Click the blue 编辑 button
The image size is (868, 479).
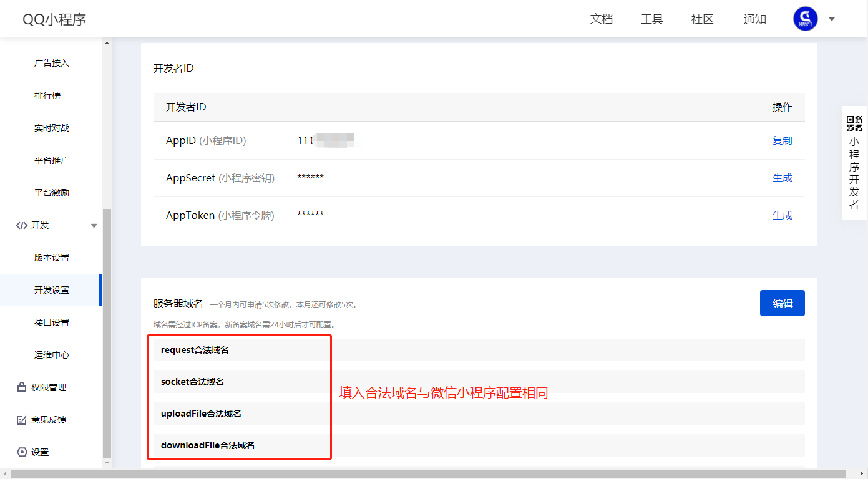point(783,303)
